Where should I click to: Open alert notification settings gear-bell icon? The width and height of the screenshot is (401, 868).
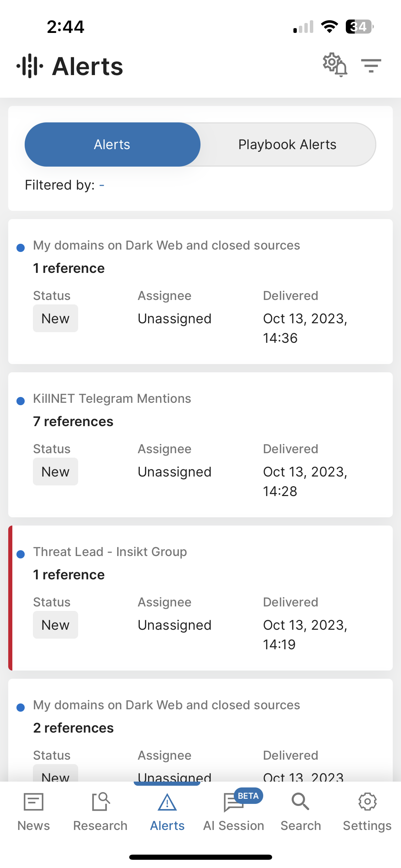point(335,65)
